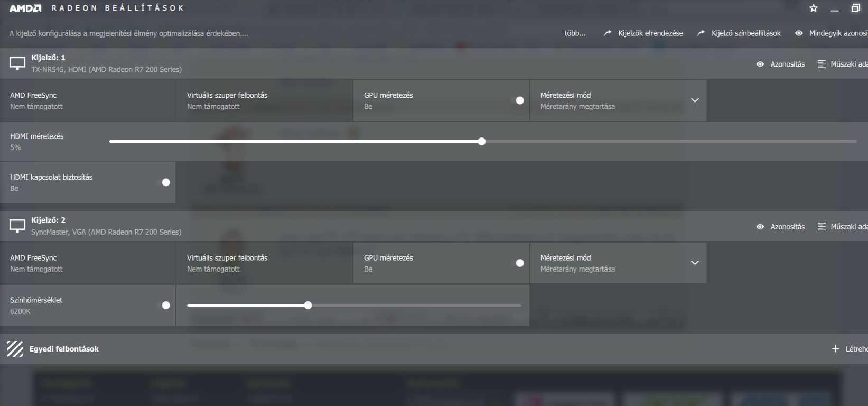Screen dimensions: 868x406
Task: Click Létrehozás for custom resolutions
Action: click(x=856, y=349)
